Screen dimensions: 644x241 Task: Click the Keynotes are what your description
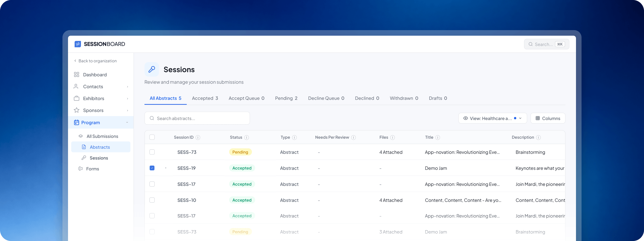coord(540,168)
